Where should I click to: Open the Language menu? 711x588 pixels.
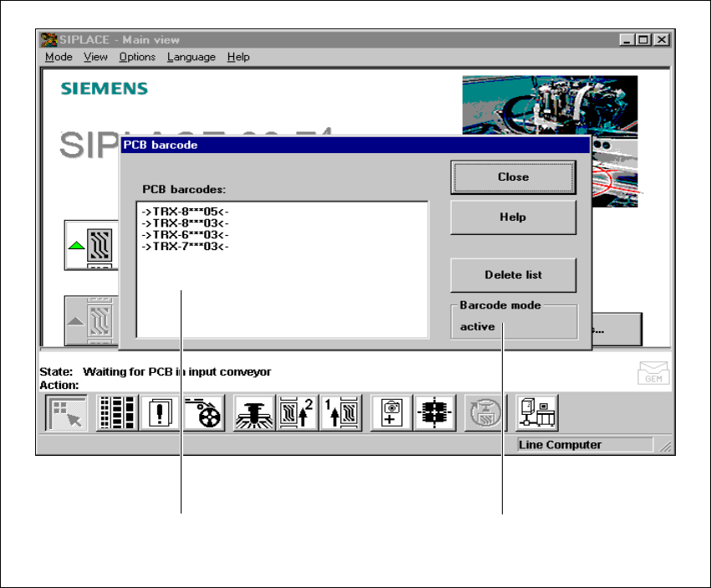[x=192, y=57]
